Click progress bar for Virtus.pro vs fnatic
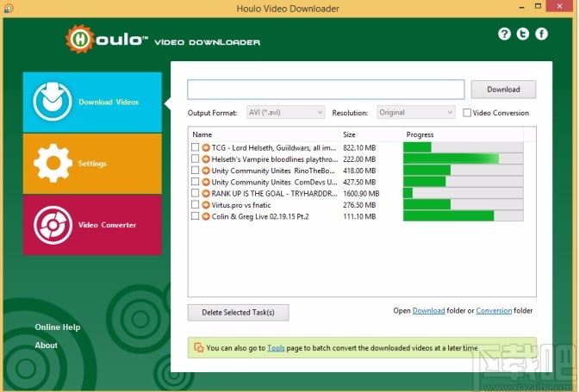Image resolution: width=579 pixels, height=392 pixels. (x=463, y=204)
